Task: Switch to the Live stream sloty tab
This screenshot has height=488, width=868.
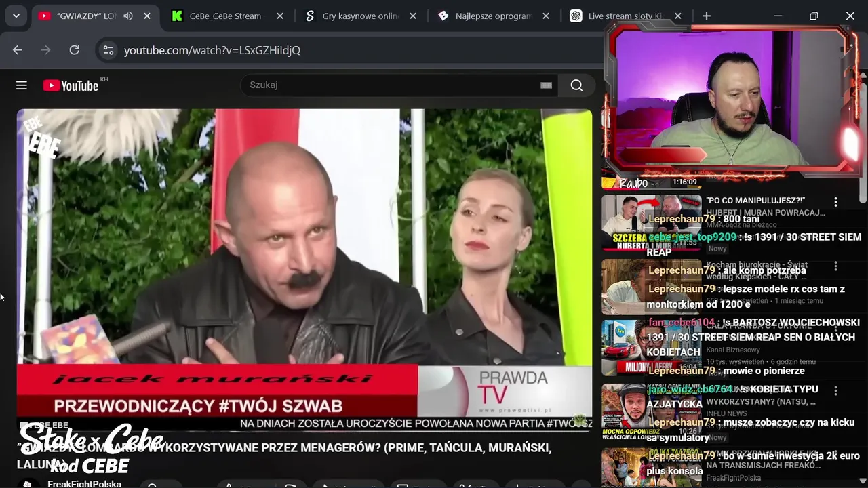Action: [626, 16]
